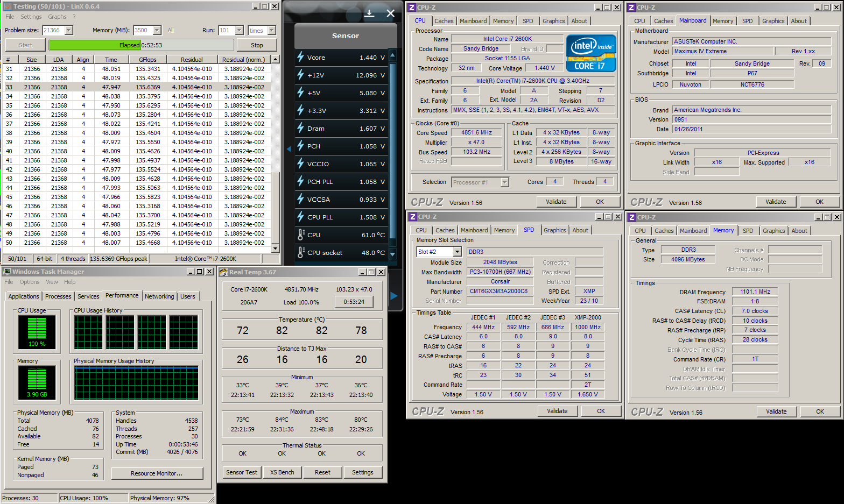
Task: Open the About tab in CPU-Z Memory window
Action: tap(799, 231)
